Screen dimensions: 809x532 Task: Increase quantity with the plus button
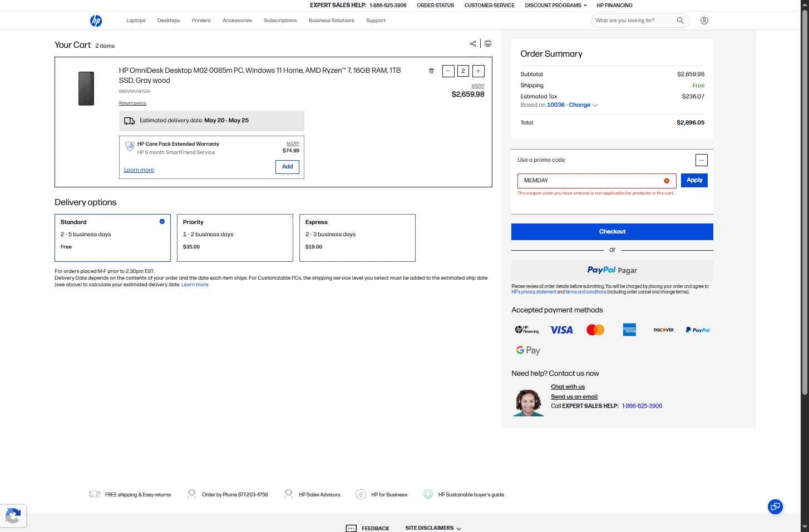coord(478,71)
